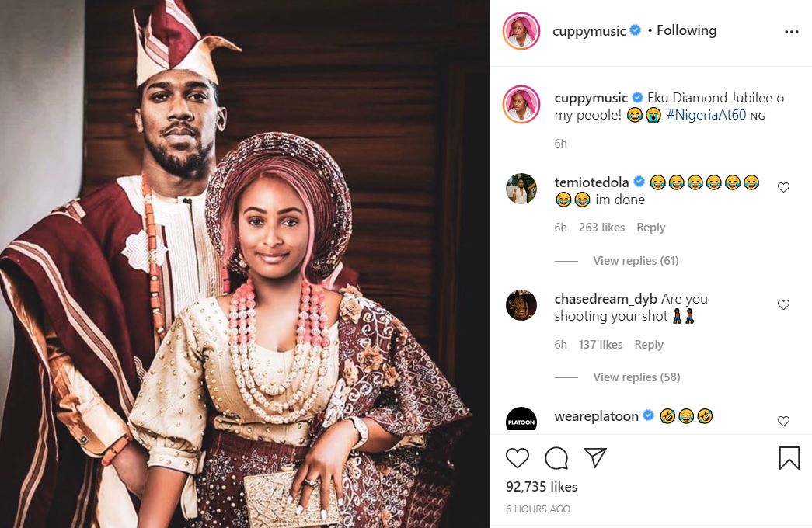Like chasedream_dyb's comment
This screenshot has height=528, width=812.
click(x=783, y=304)
